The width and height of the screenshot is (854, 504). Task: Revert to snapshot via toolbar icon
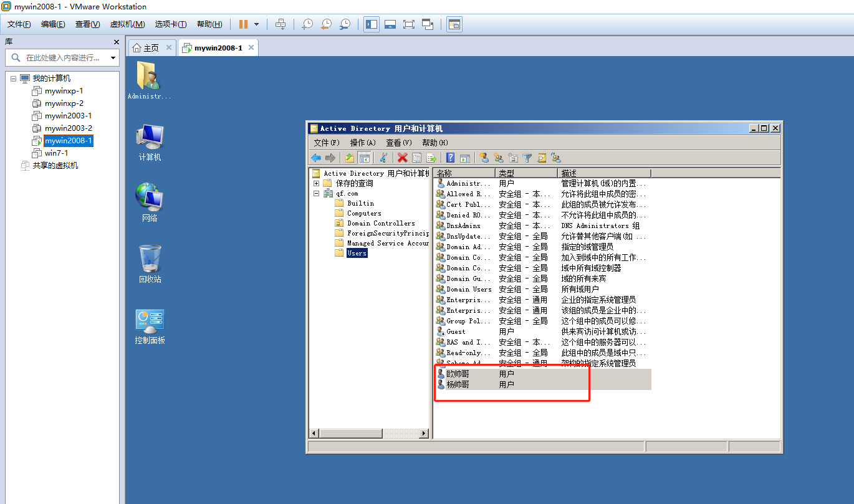click(x=326, y=24)
